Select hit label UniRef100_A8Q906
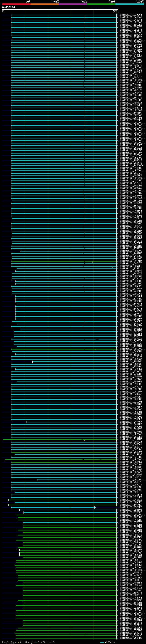 click(x=131, y=251)
